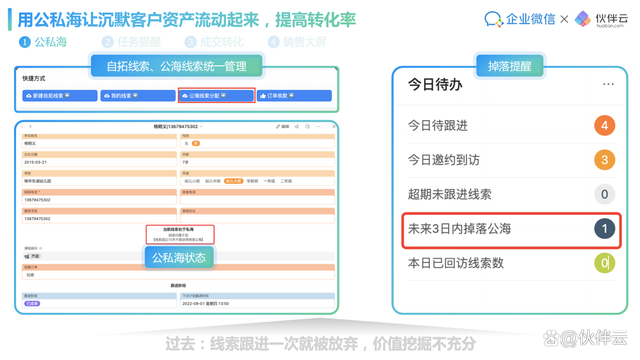Select the 幼儿中班 grade option
Image resolution: width=640 pixels, height=360 pixels.
point(213,181)
